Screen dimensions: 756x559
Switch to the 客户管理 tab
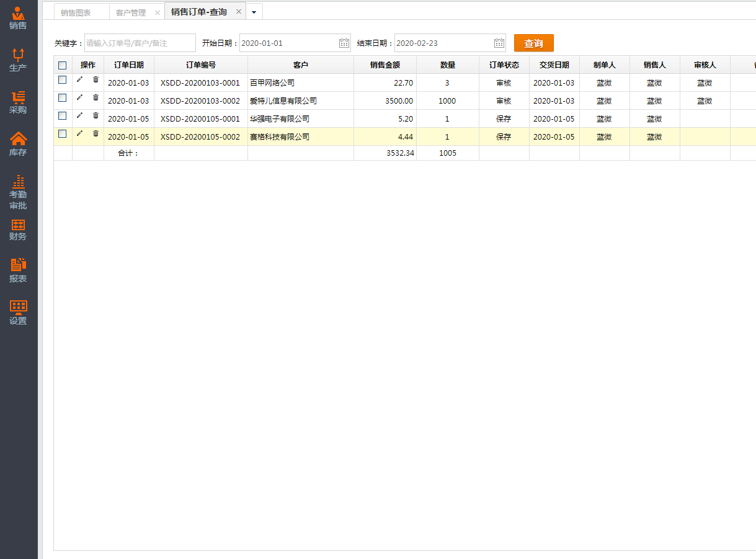click(x=131, y=12)
